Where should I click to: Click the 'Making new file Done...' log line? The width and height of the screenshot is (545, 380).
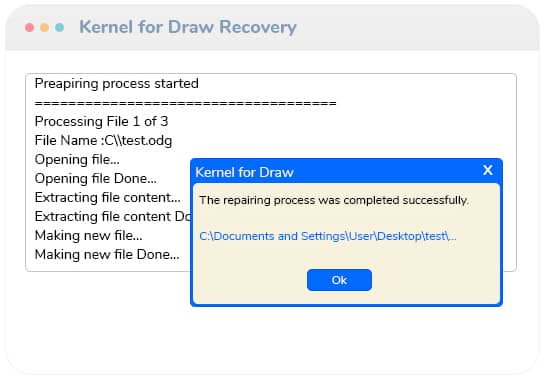click(107, 254)
